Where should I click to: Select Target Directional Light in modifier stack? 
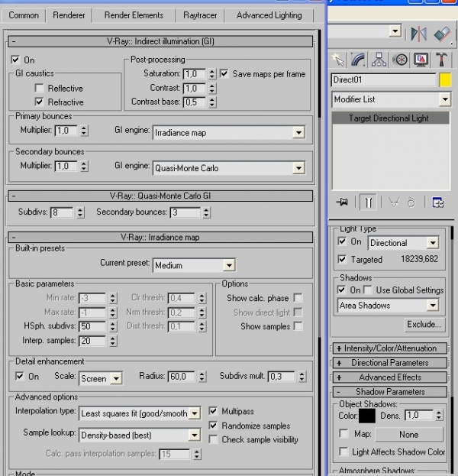click(x=391, y=118)
